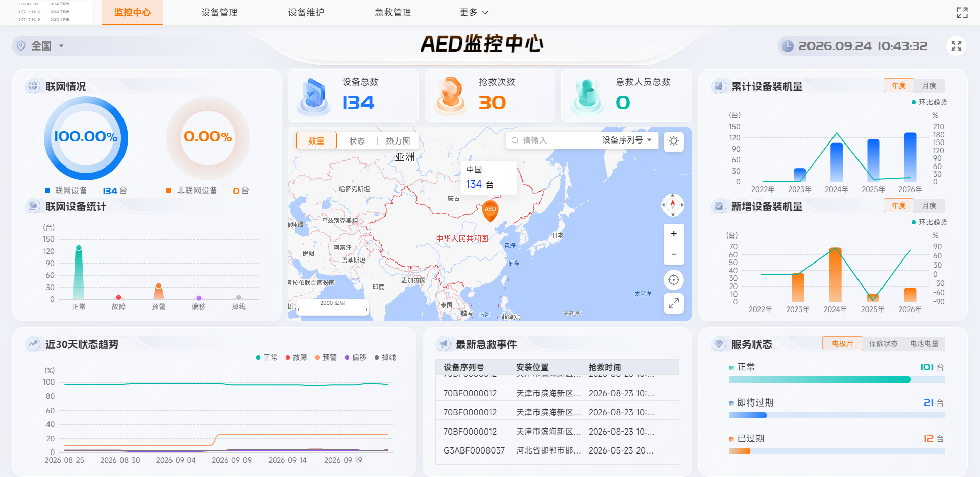This screenshot has height=477, width=980.
Task: Switch 新增设备装机量 chart to 月度
Action: (929, 206)
